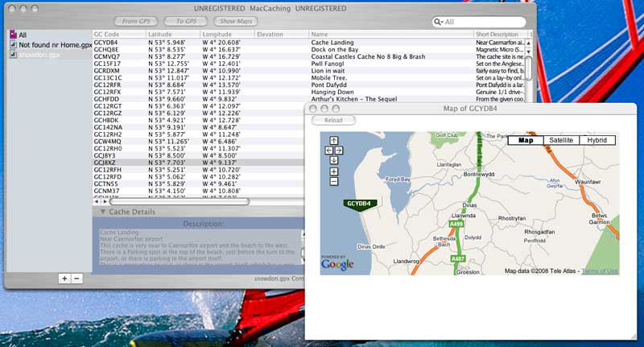The height and width of the screenshot is (347, 644).
Task: Add a new list with plus button
Action: [64, 279]
